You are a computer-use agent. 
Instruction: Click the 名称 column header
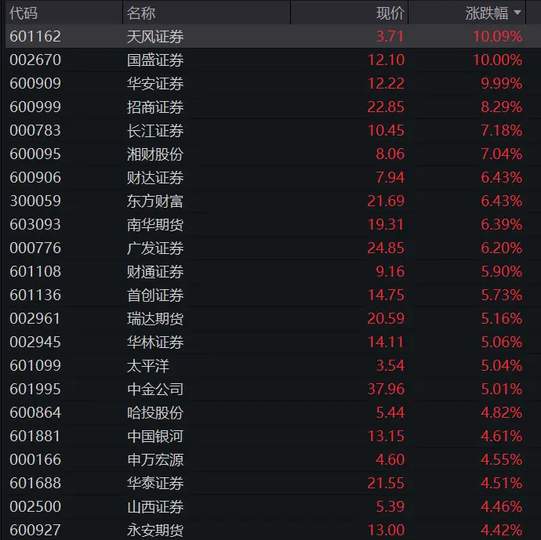tap(141, 13)
